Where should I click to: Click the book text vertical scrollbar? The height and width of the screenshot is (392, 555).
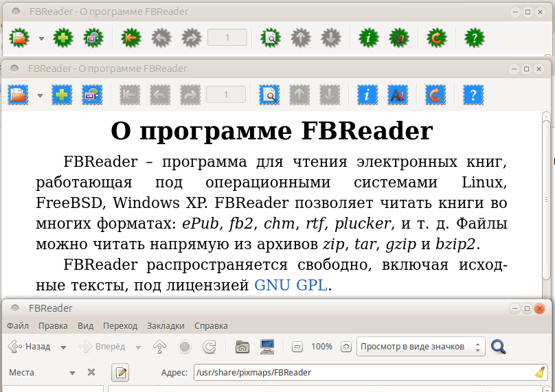(546, 200)
